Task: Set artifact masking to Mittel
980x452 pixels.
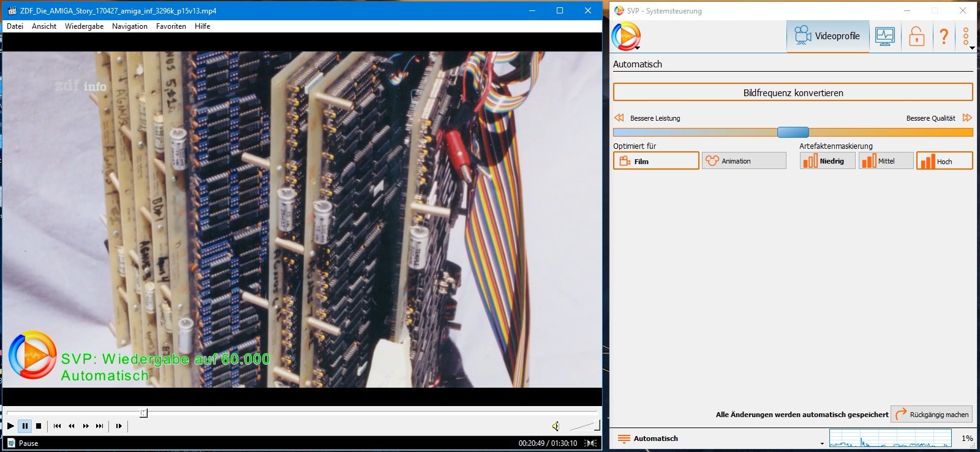Action: pyautogui.click(x=886, y=161)
